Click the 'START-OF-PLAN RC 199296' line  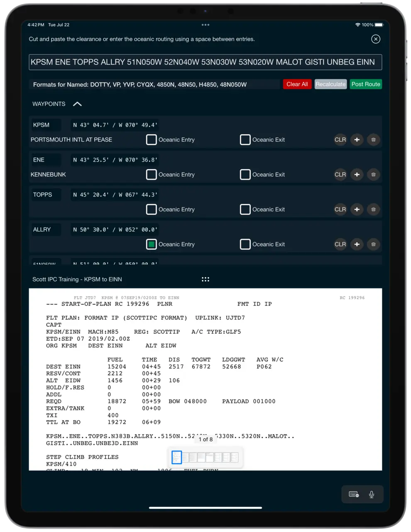coord(105,304)
